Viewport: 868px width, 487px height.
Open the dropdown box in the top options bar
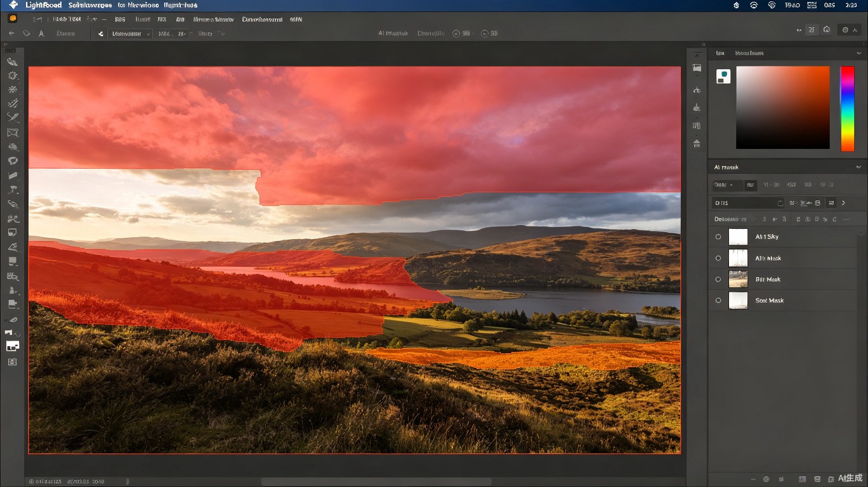click(x=130, y=34)
